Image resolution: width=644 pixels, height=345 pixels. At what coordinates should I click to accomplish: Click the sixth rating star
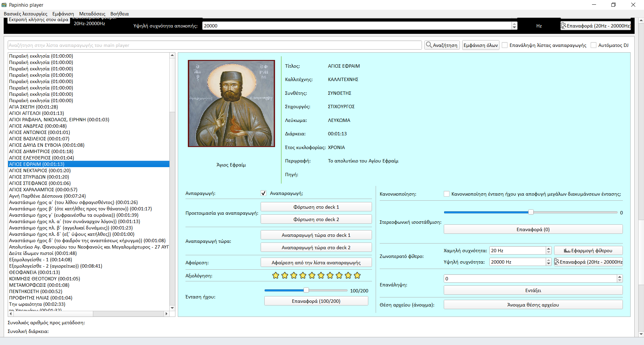point(321,275)
